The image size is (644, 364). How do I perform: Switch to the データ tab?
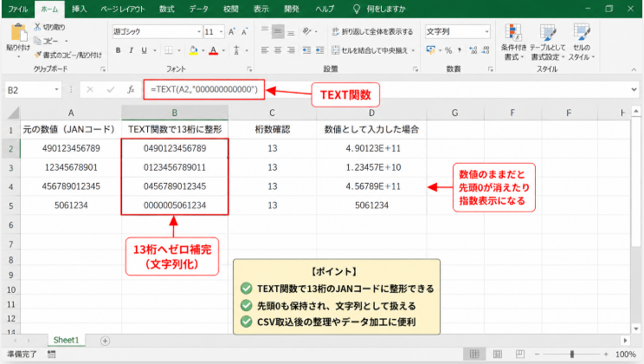point(199,9)
